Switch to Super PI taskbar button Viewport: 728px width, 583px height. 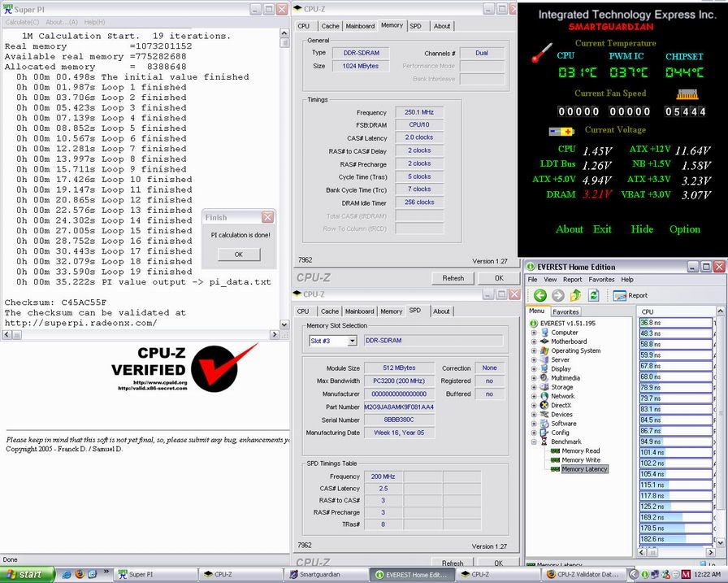coord(155,575)
